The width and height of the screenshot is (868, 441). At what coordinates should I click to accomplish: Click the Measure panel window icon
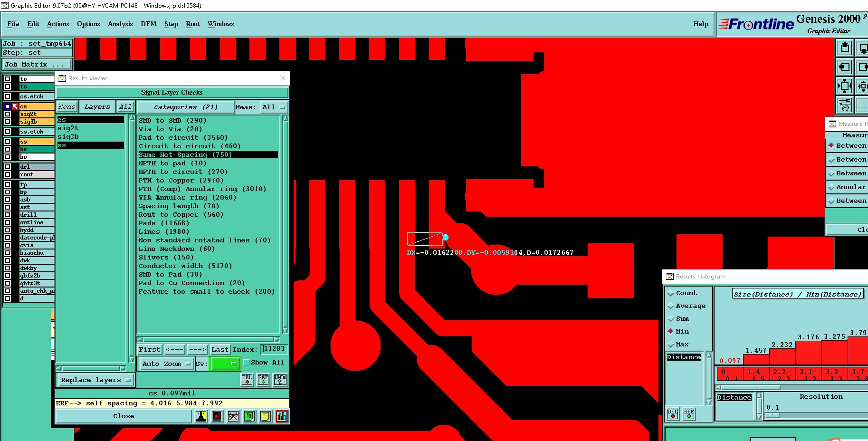pos(832,124)
